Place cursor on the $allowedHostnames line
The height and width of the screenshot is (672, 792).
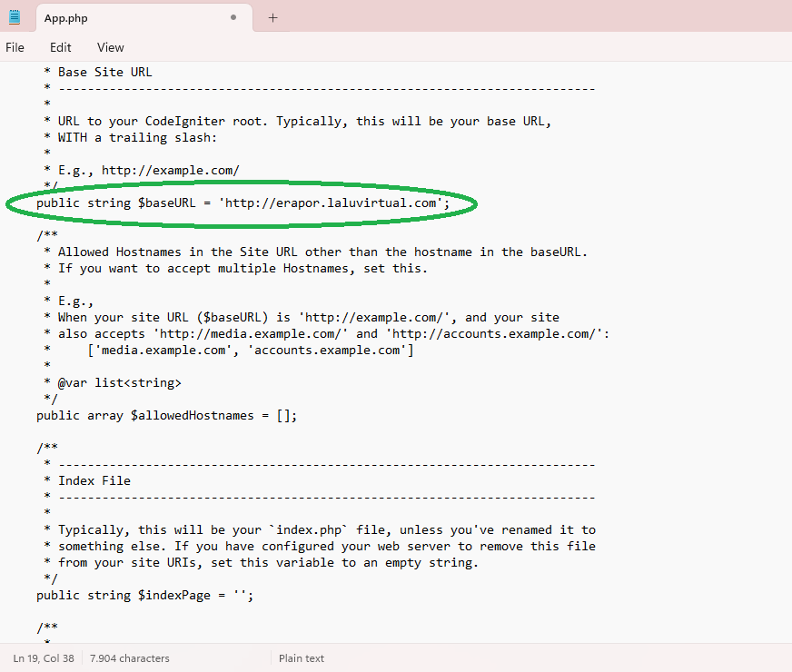click(166, 416)
